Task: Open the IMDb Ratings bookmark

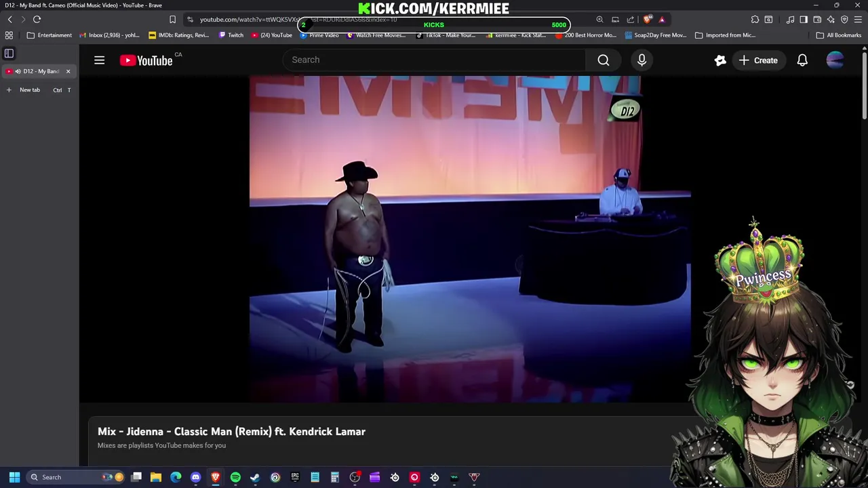Action: [x=179, y=35]
